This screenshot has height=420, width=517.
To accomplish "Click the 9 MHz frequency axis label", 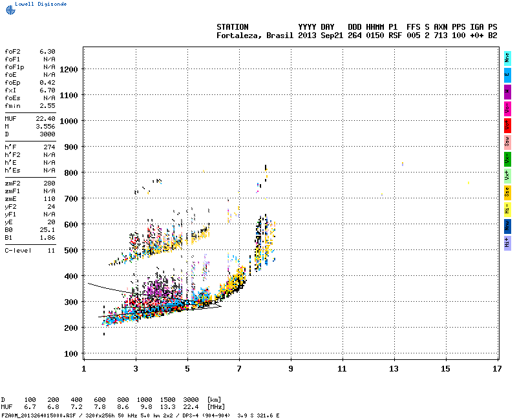I will 291,369.
